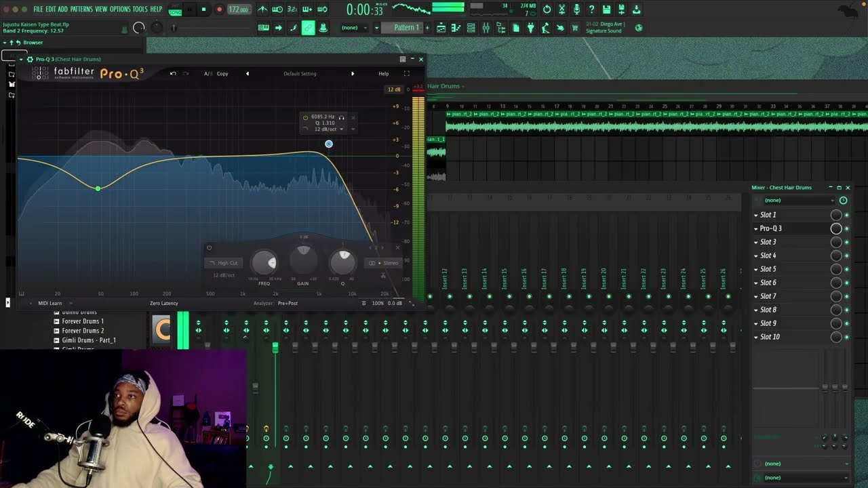This screenshot has height=488, width=868.
Task: Toggle Pro-Q 3 full screen icon
Action: 406,73
